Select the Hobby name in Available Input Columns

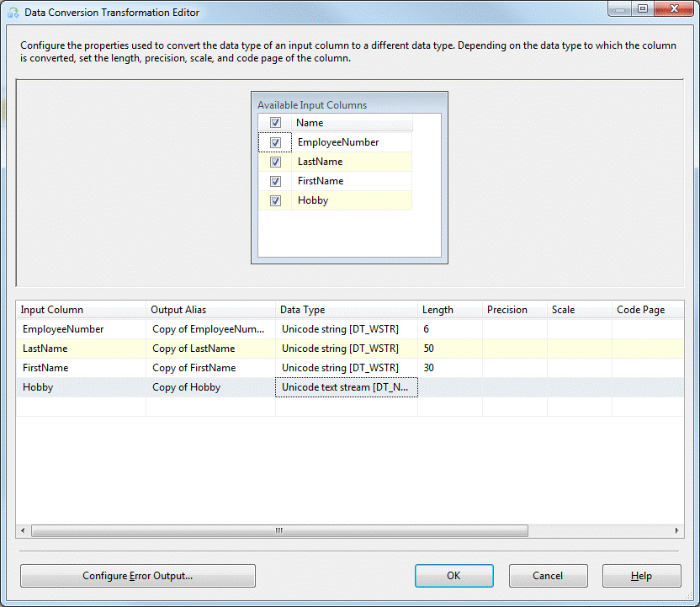click(x=352, y=200)
